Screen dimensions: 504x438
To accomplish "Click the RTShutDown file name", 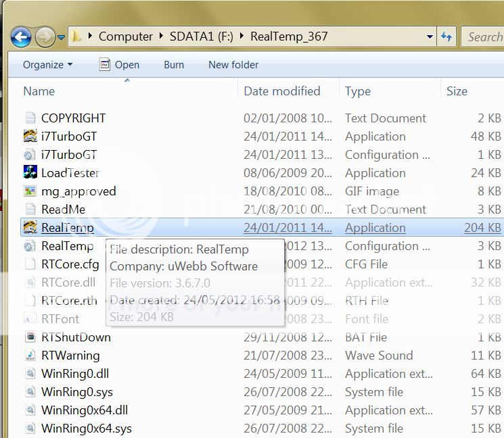I will click(x=76, y=337).
